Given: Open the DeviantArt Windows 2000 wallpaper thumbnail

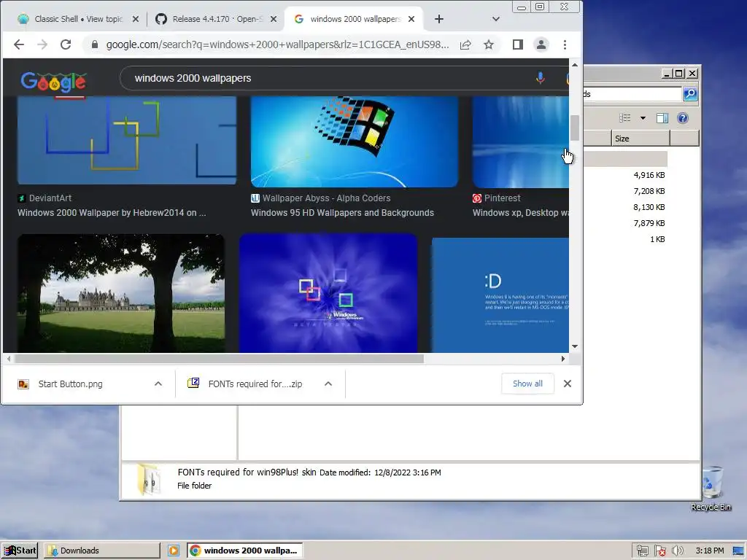Looking at the screenshot, I should [127, 140].
